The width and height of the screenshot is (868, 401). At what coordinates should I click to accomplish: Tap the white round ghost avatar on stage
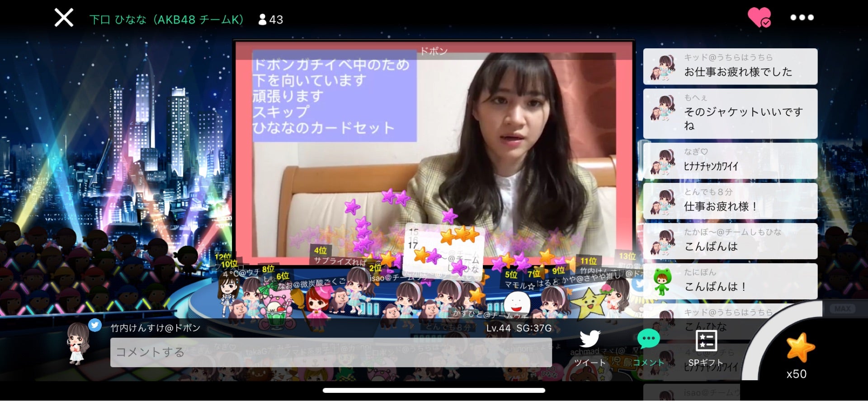click(517, 303)
